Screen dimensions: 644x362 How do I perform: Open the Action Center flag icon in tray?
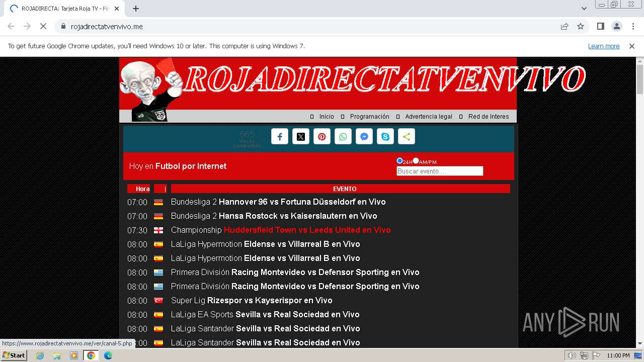tap(596, 355)
